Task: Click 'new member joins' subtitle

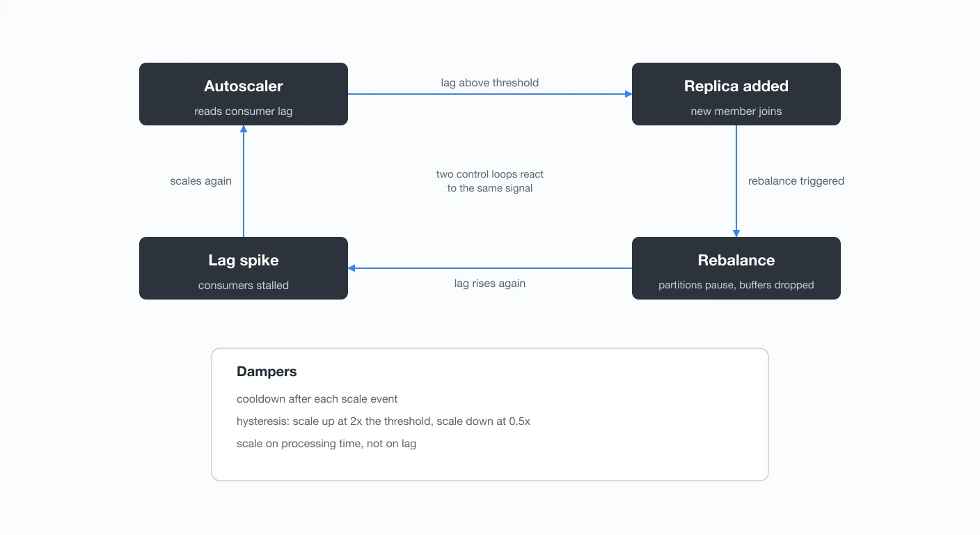Action: (x=736, y=111)
